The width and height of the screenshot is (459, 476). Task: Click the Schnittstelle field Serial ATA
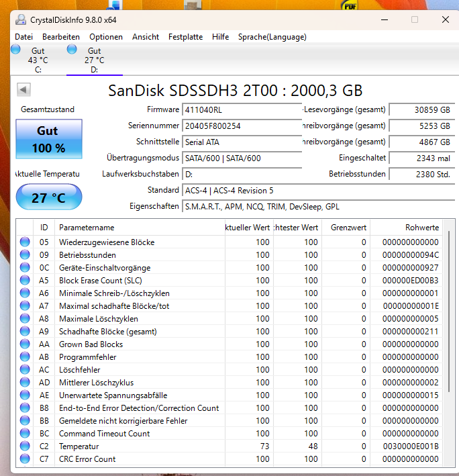coord(242,142)
